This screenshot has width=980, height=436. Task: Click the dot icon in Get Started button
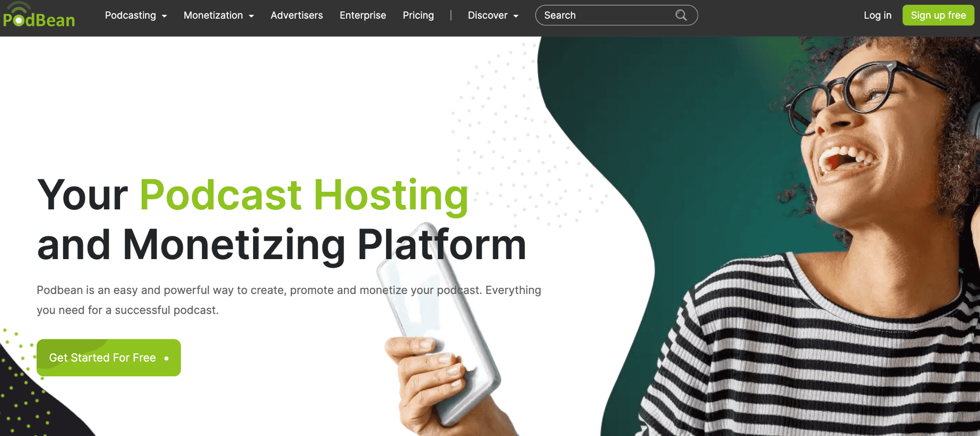point(167,358)
